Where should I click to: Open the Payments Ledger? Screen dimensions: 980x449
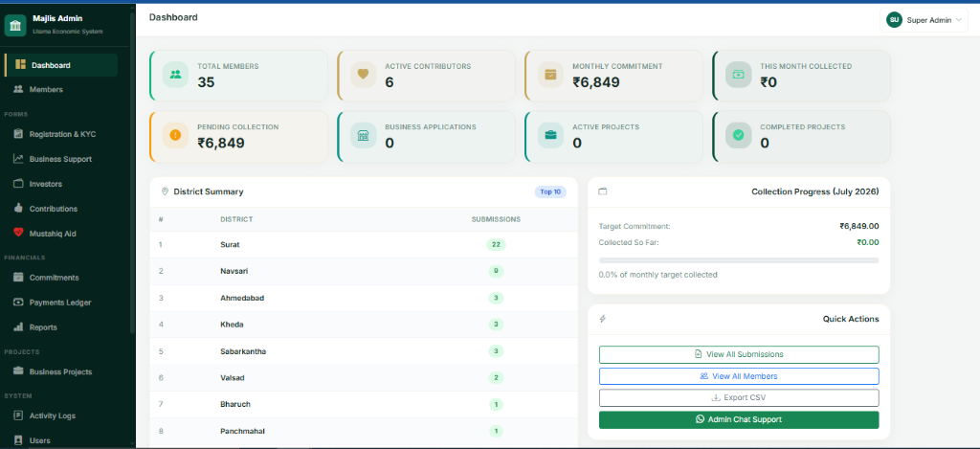[60, 302]
